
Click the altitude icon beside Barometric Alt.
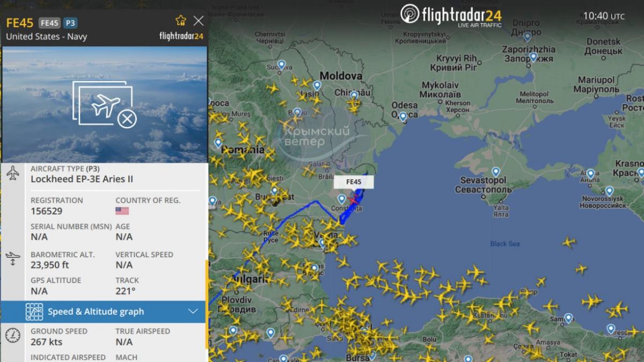(x=13, y=259)
